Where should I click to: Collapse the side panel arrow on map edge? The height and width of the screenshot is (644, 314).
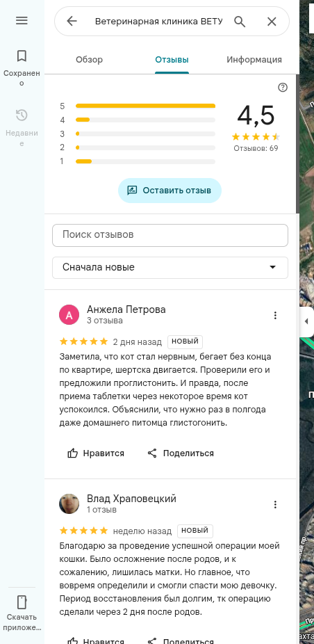pyautogui.click(x=306, y=321)
